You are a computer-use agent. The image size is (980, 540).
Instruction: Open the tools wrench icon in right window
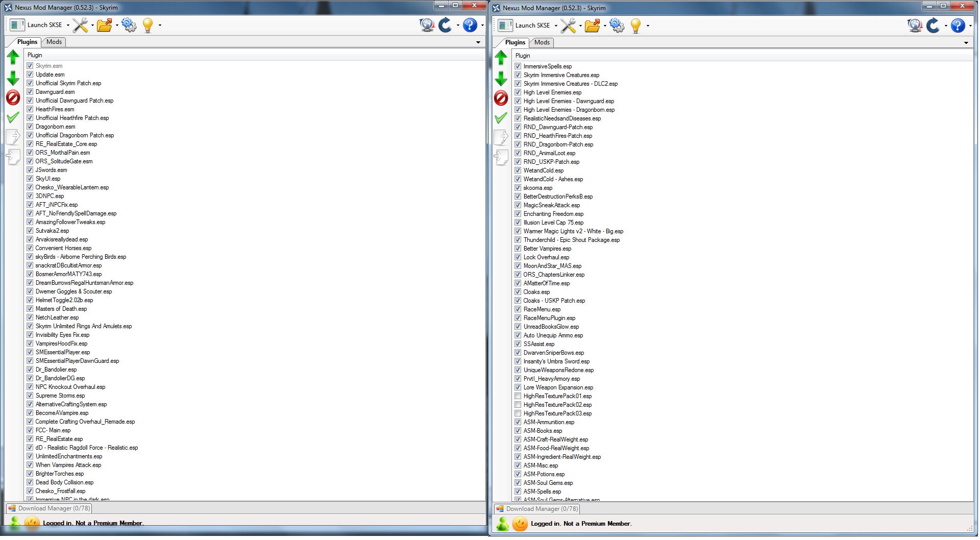tap(568, 26)
